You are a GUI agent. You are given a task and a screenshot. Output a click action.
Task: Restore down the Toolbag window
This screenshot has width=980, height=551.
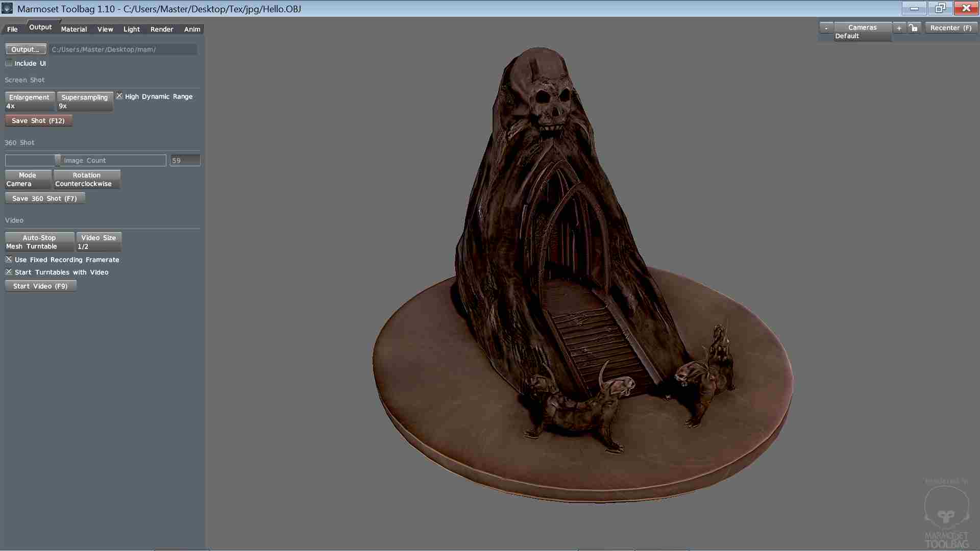(x=940, y=8)
